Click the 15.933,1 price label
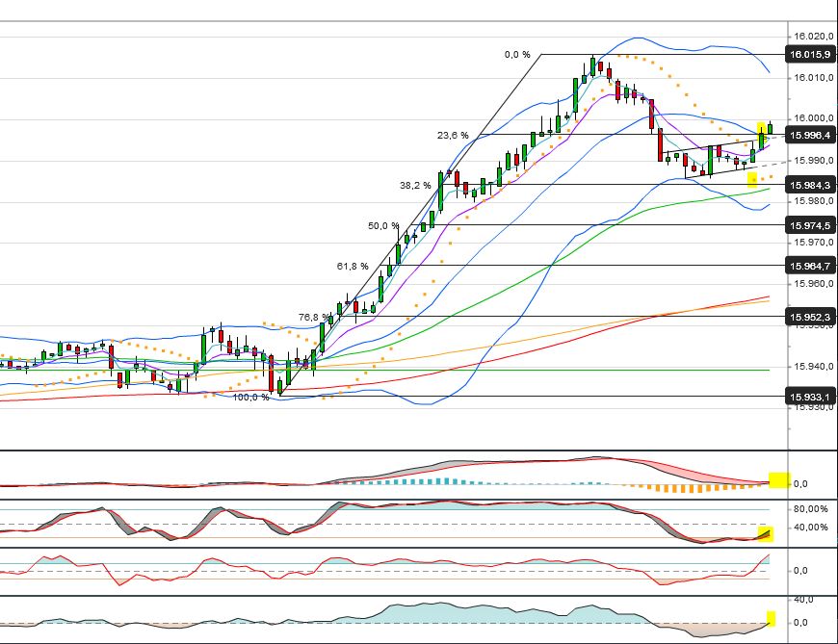 point(810,397)
